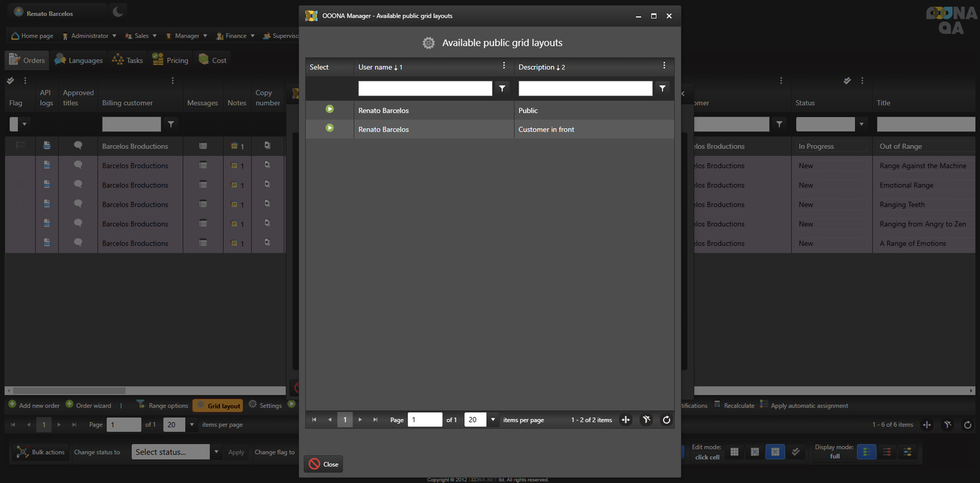Open the User name column options menu
The image size is (980, 483).
click(x=504, y=66)
